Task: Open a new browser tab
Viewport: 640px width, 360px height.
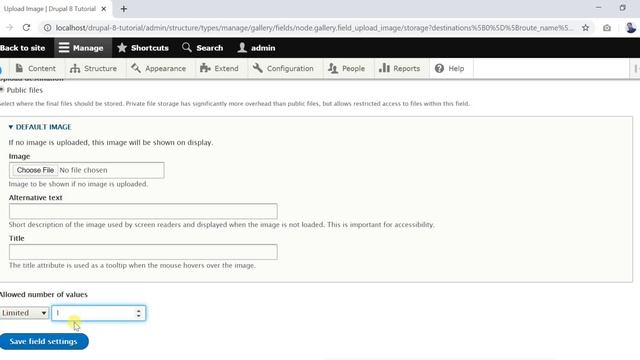Action: [x=124, y=9]
